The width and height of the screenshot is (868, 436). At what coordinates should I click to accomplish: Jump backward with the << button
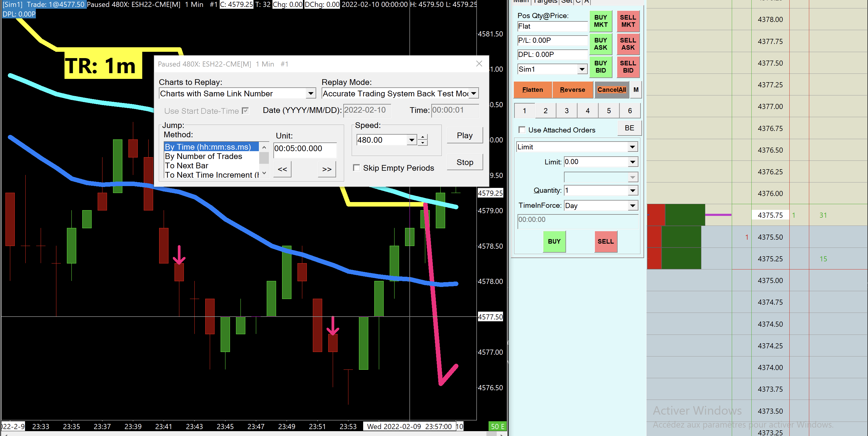click(x=282, y=169)
